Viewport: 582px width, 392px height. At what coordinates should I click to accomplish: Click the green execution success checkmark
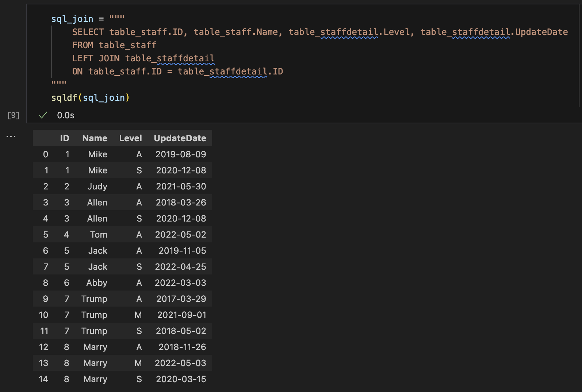point(43,115)
